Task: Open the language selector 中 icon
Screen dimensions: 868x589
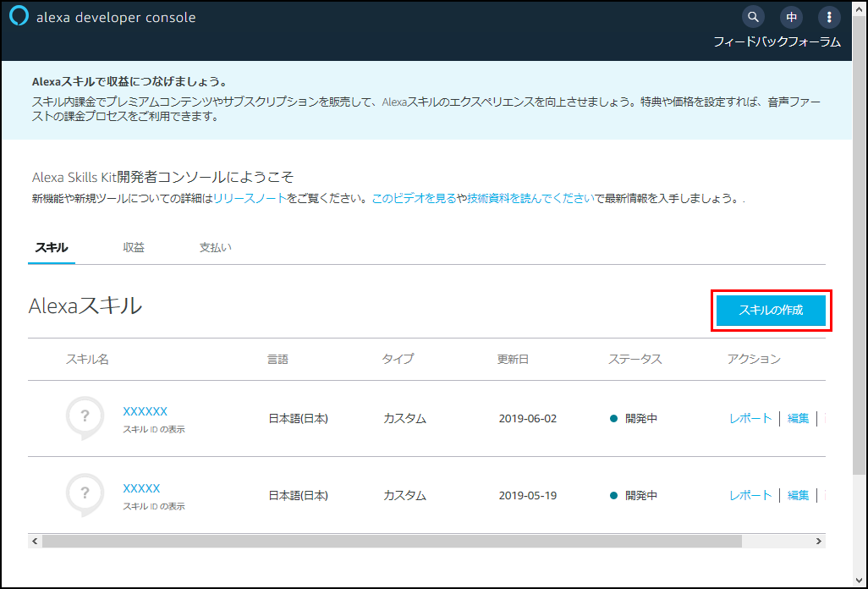Action: [791, 16]
